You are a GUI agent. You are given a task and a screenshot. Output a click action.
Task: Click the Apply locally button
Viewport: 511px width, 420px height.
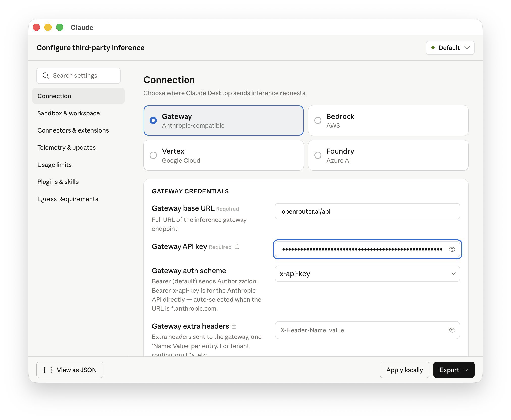coord(404,370)
